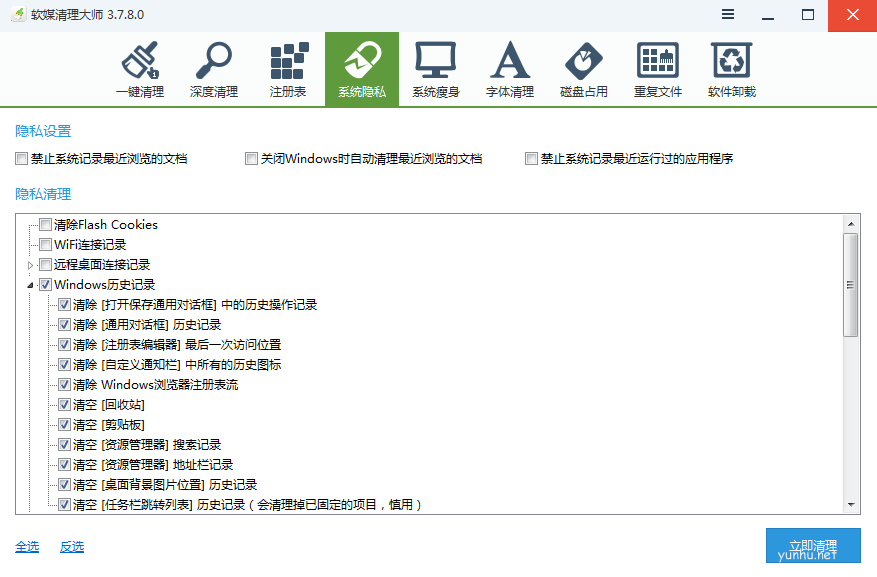Click the 全选 (Select All) link
This screenshot has width=877, height=577.
coord(27,546)
